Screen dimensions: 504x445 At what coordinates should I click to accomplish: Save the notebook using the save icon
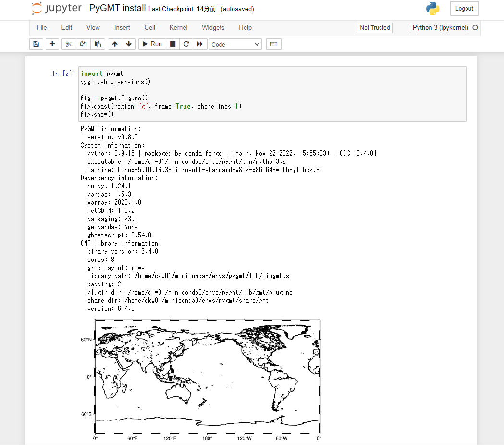point(36,44)
